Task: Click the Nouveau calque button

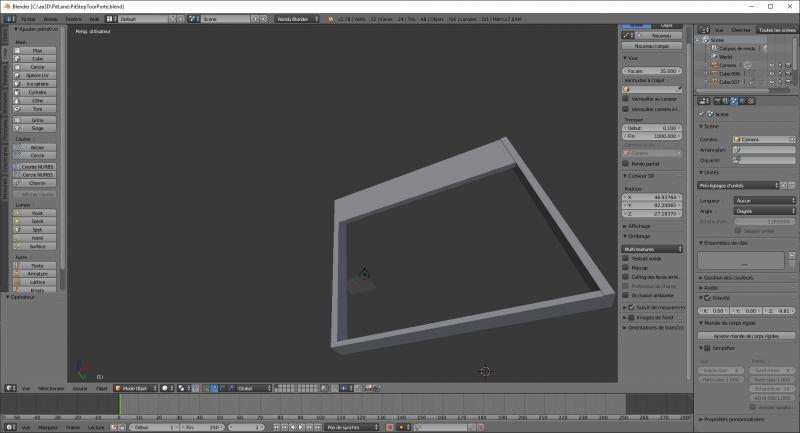Action: point(651,46)
